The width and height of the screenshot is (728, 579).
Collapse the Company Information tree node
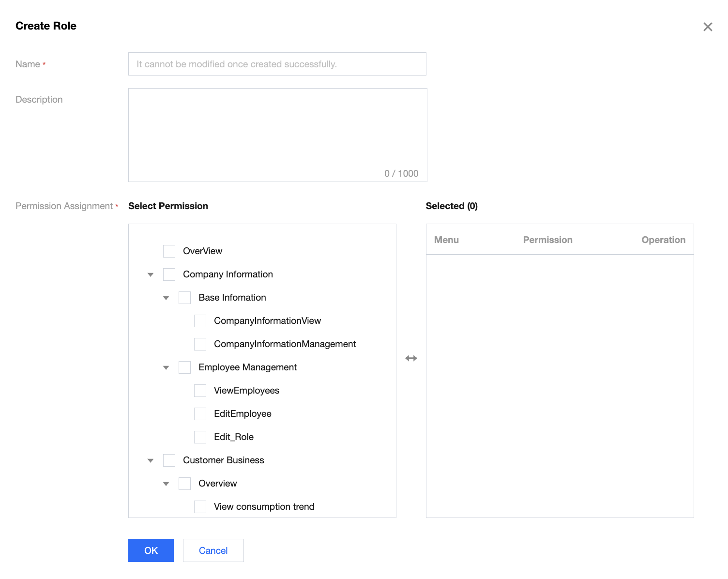(151, 274)
